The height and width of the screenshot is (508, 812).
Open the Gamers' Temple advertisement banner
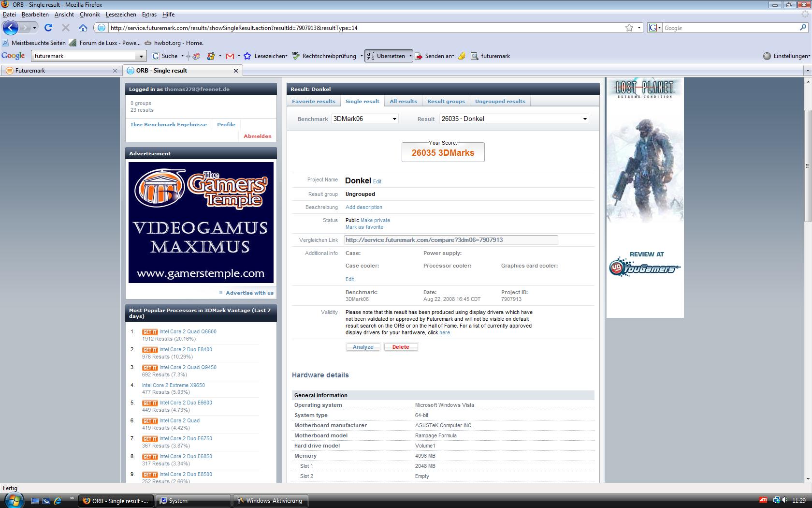pyautogui.click(x=201, y=223)
